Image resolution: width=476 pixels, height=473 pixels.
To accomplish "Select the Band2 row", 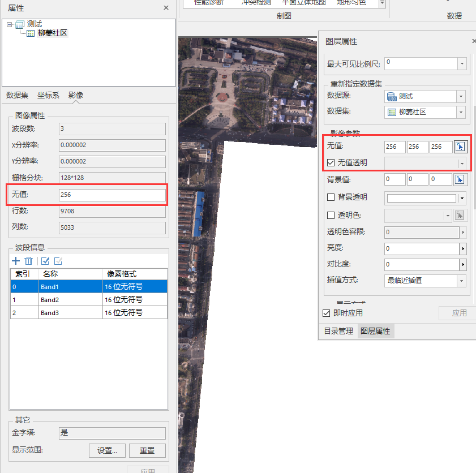I will coord(89,300).
